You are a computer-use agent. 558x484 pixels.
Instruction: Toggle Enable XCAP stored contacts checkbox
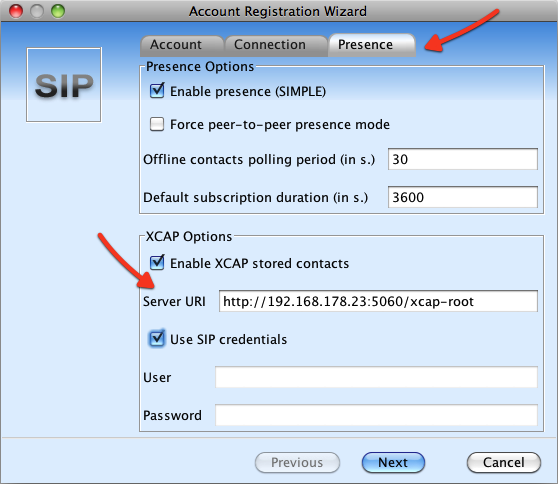157,263
